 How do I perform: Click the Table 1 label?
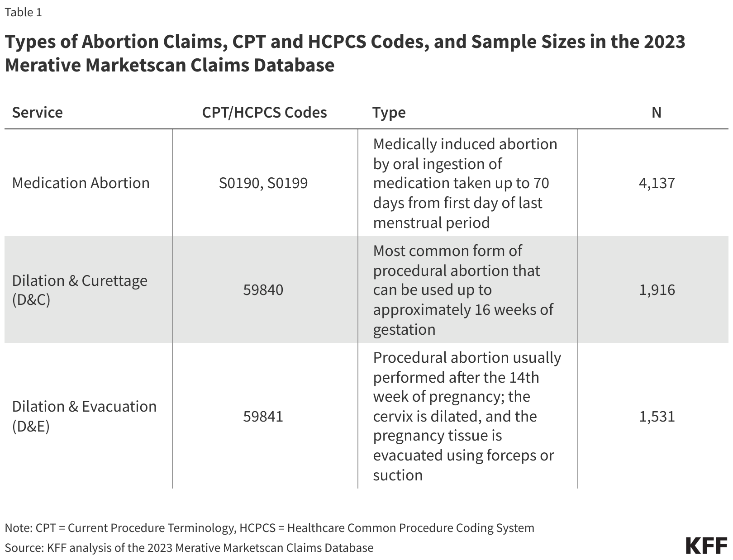23,12
